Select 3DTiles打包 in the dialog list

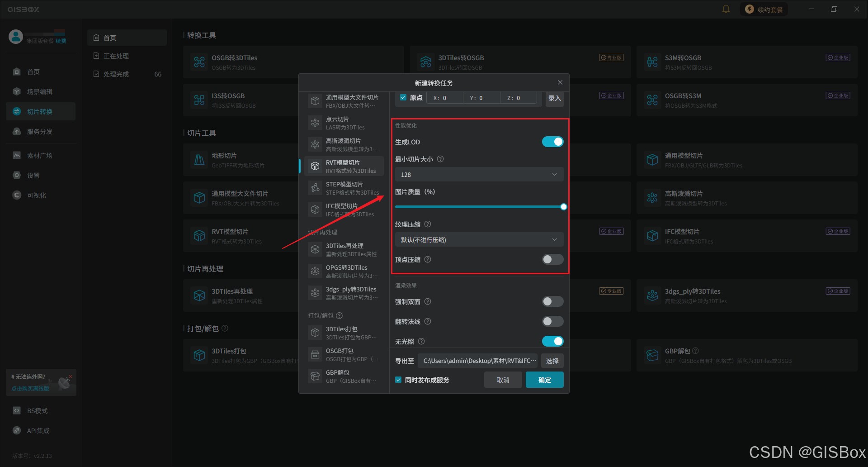click(x=344, y=333)
